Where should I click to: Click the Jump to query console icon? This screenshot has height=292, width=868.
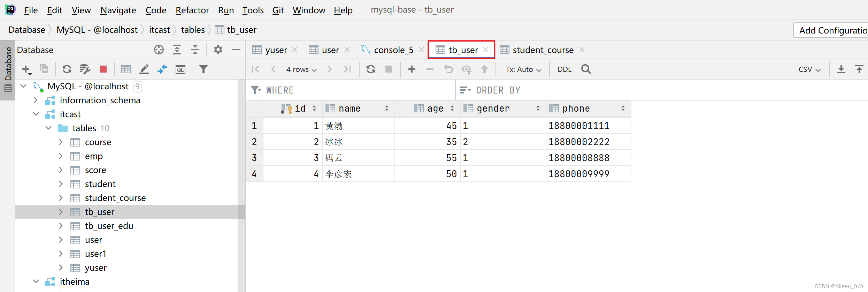click(x=162, y=69)
